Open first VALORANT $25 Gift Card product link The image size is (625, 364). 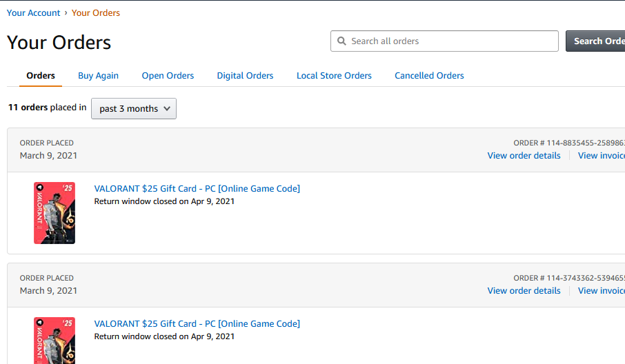click(x=197, y=189)
